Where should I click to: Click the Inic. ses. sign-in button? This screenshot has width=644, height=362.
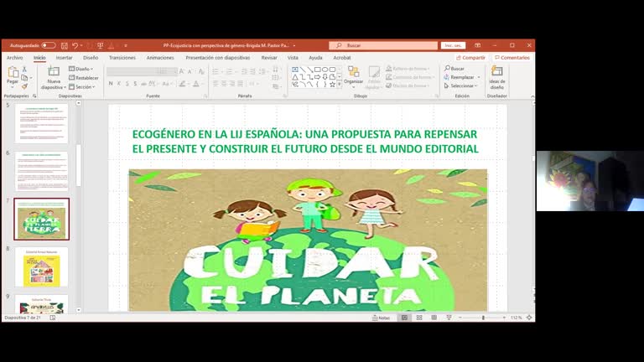pyautogui.click(x=453, y=45)
